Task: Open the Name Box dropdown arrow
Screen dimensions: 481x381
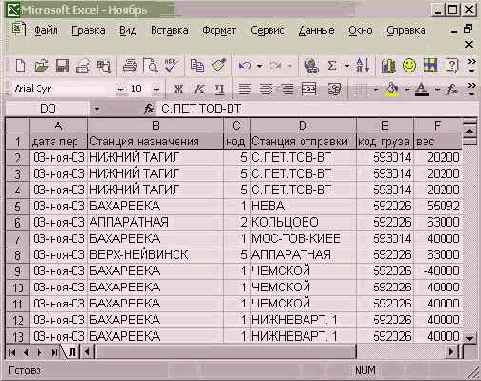Action: 97,109
